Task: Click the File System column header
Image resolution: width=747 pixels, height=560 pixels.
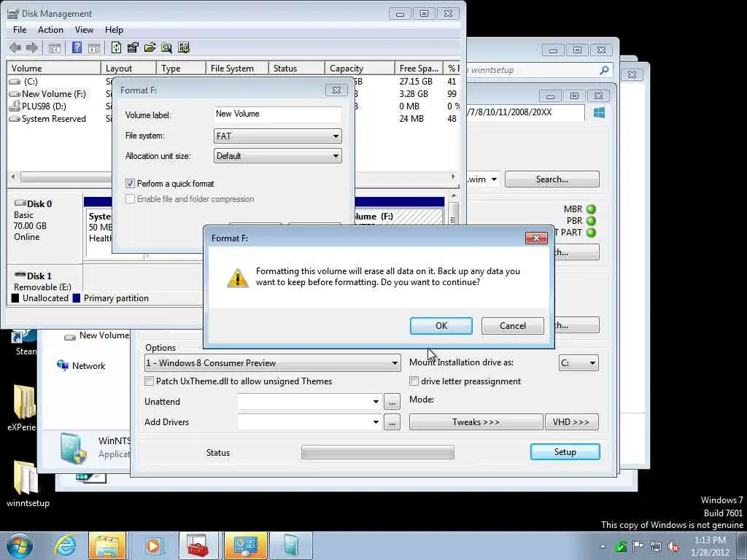Action: coord(237,69)
